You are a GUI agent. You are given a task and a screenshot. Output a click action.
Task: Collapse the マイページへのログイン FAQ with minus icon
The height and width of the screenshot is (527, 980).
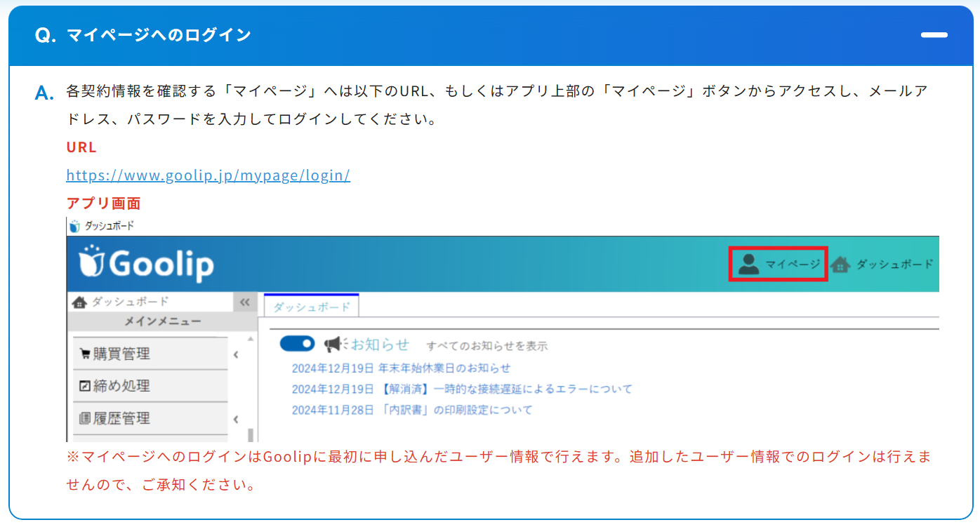click(934, 35)
